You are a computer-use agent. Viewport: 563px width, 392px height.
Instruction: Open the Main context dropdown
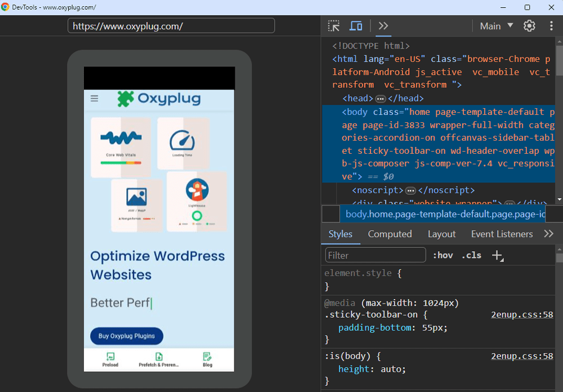click(497, 26)
